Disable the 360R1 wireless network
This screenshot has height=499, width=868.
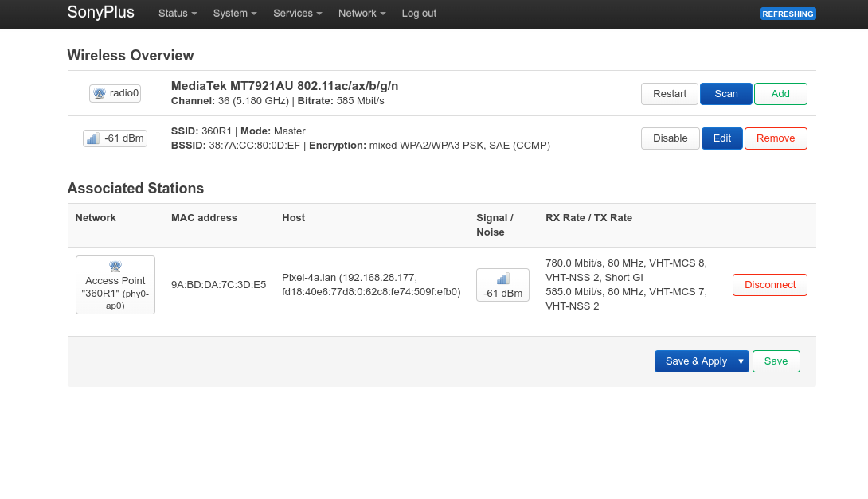click(670, 138)
